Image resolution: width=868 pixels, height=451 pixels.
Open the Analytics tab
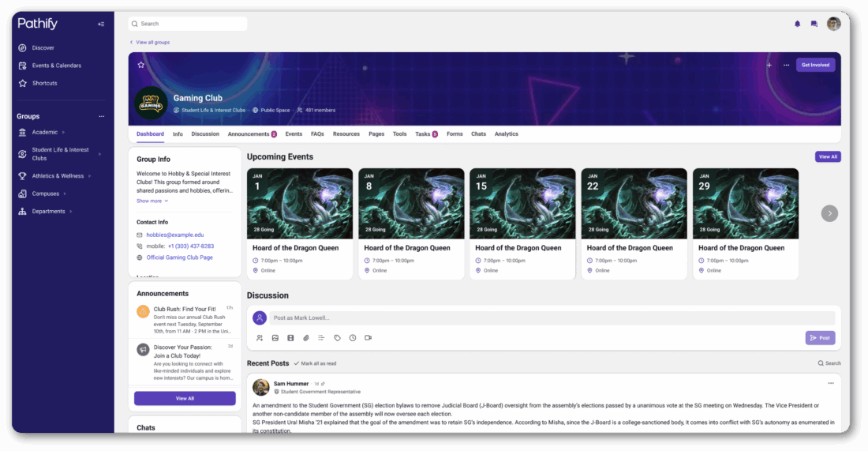pos(506,134)
